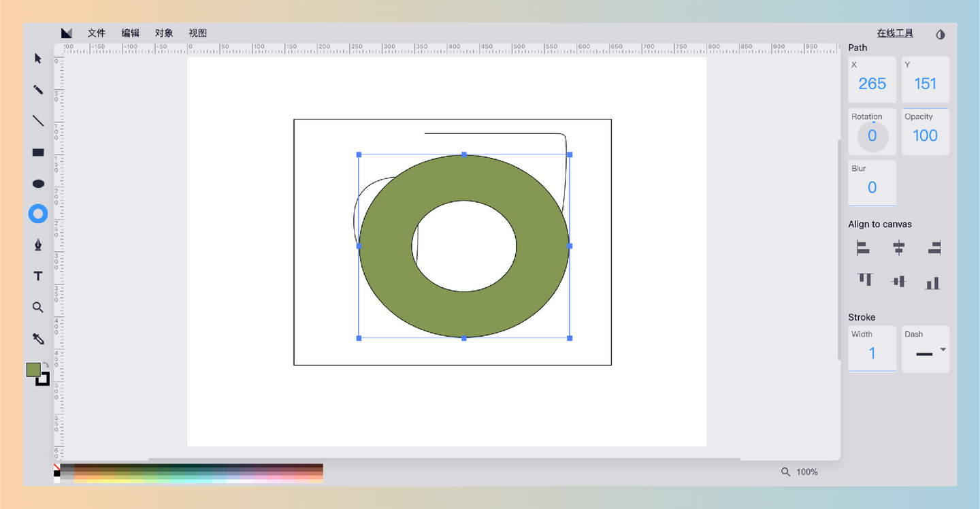Screen dimensions: 980x509
Task: Pick the Eyedropper tool
Action: [x=38, y=338]
